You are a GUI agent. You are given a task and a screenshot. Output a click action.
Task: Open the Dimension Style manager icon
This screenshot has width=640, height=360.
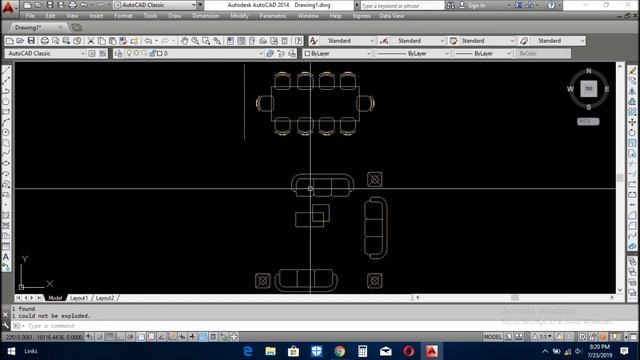tap(384, 41)
